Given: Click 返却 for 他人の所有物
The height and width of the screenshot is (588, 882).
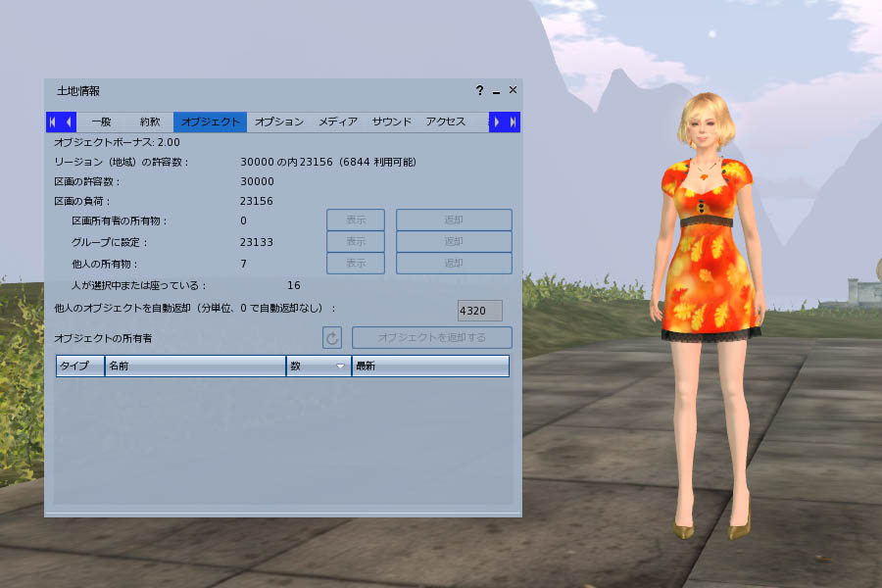Looking at the screenshot, I should (x=454, y=263).
